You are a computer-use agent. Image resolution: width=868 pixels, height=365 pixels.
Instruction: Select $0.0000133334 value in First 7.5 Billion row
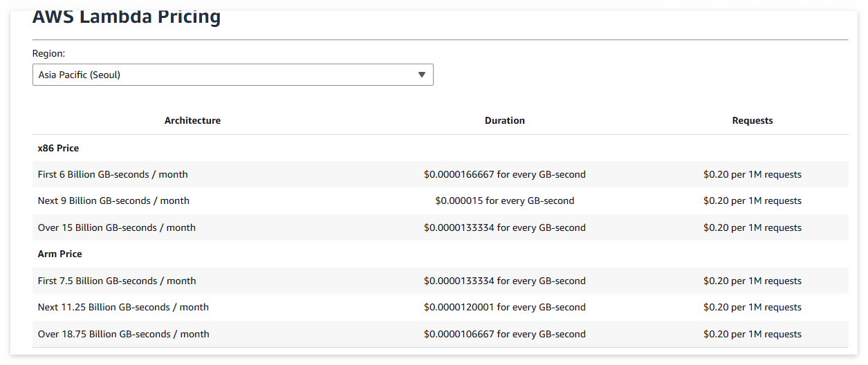505,281
